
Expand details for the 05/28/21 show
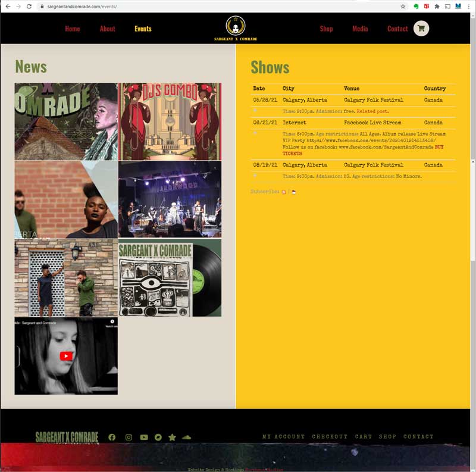[255, 111]
